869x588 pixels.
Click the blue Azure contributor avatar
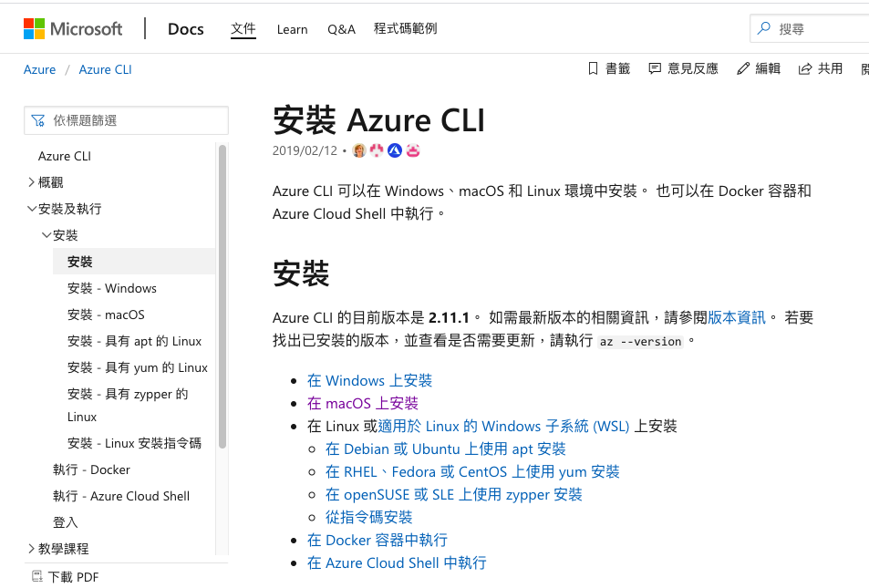[395, 150]
